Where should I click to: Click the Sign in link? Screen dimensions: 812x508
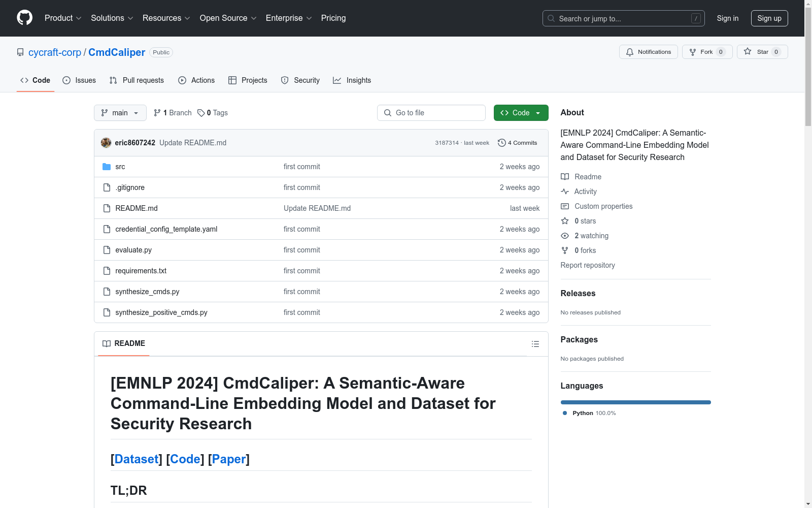tap(728, 18)
